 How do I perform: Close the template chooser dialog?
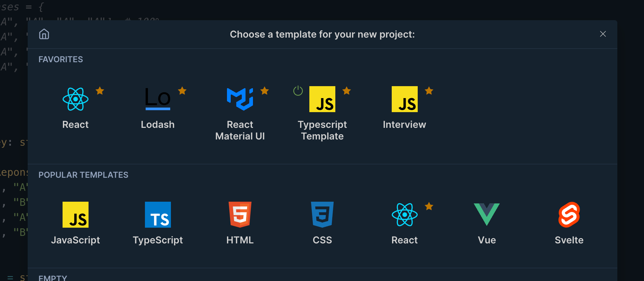pyautogui.click(x=603, y=34)
